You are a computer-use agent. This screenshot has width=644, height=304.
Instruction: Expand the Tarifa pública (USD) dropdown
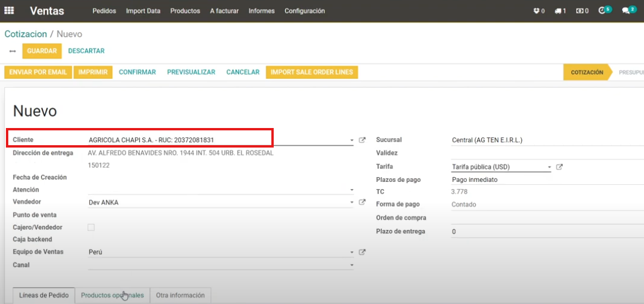tap(549, 167)
